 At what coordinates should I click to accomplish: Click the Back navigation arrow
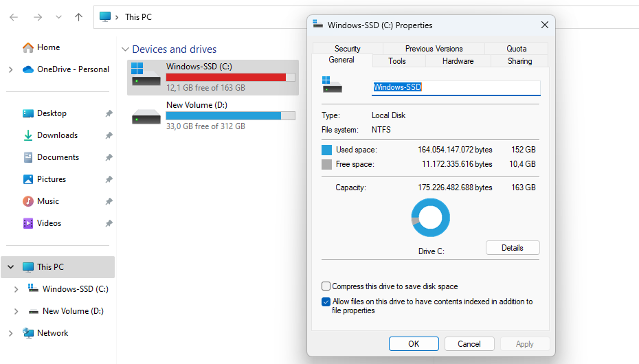click(14, 17)
